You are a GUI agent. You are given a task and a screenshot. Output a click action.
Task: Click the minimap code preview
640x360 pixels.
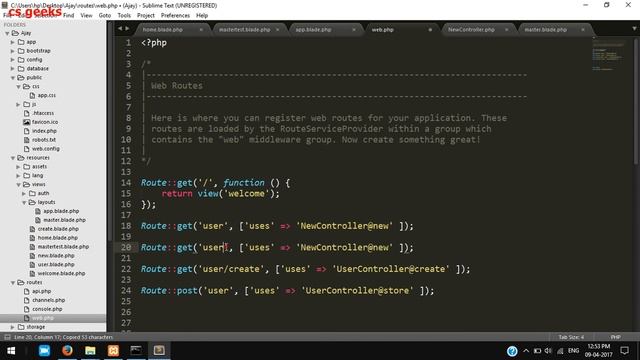click(609, 54)
